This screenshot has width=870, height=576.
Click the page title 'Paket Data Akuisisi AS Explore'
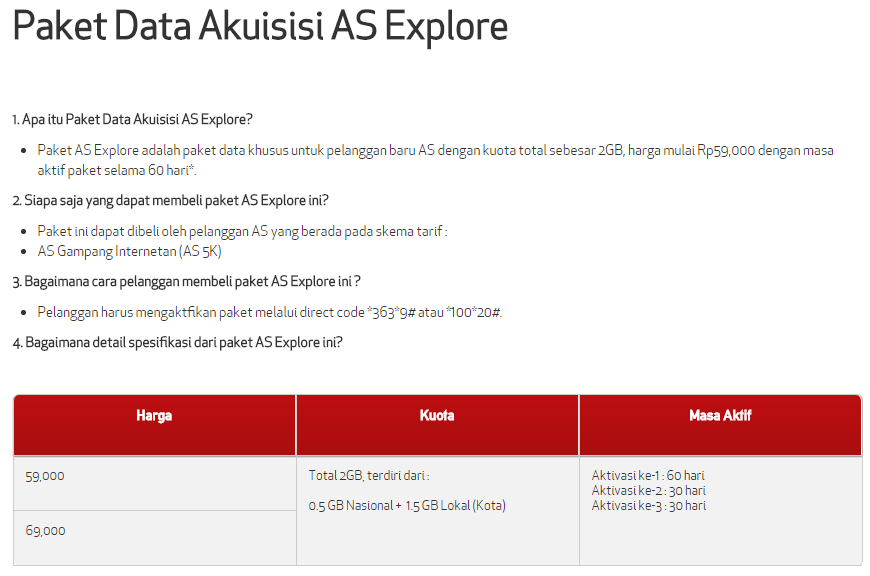(260, 26)
